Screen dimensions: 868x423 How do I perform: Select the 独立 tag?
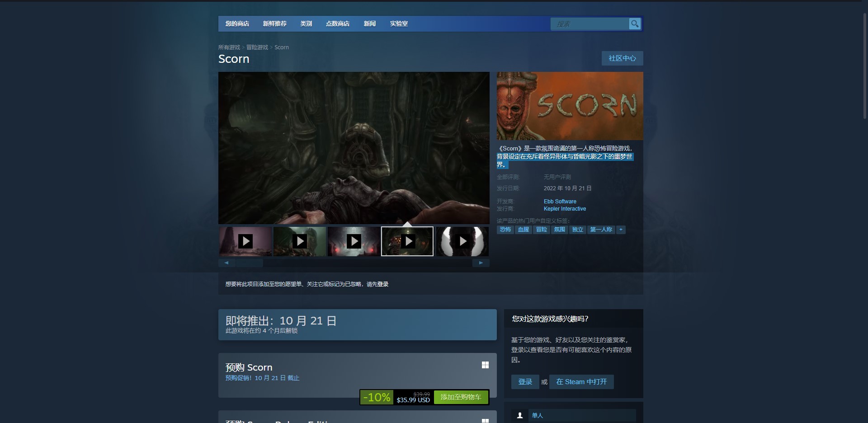[x=578, y=230]
